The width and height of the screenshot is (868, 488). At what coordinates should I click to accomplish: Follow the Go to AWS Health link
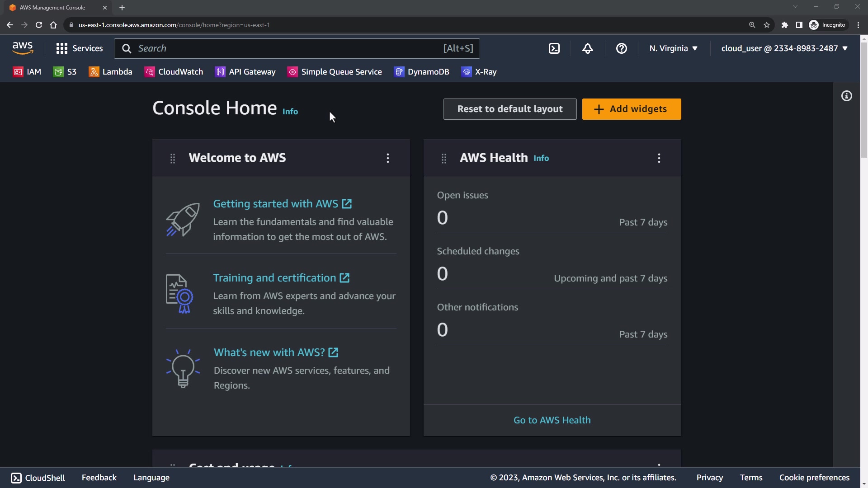pos(552,420)
